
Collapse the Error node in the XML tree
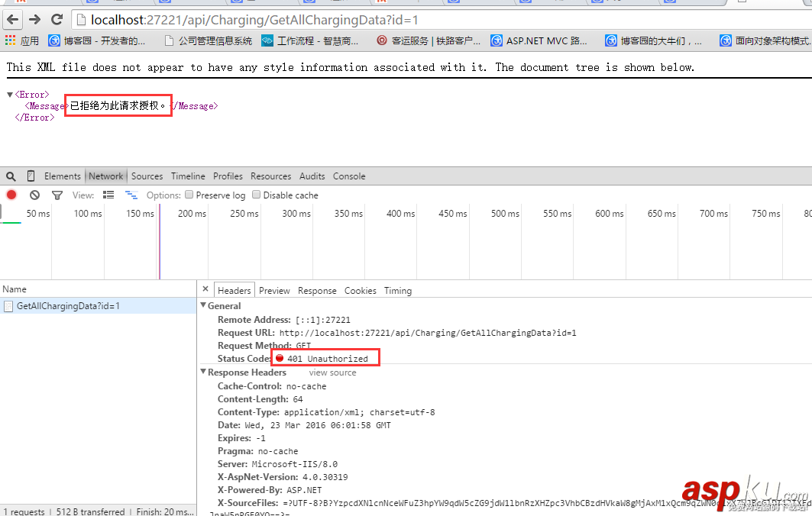(8, 93)
